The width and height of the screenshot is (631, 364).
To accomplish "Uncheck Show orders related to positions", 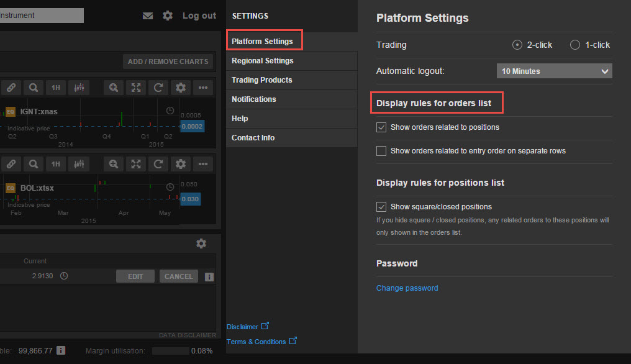I will [381, 127].
